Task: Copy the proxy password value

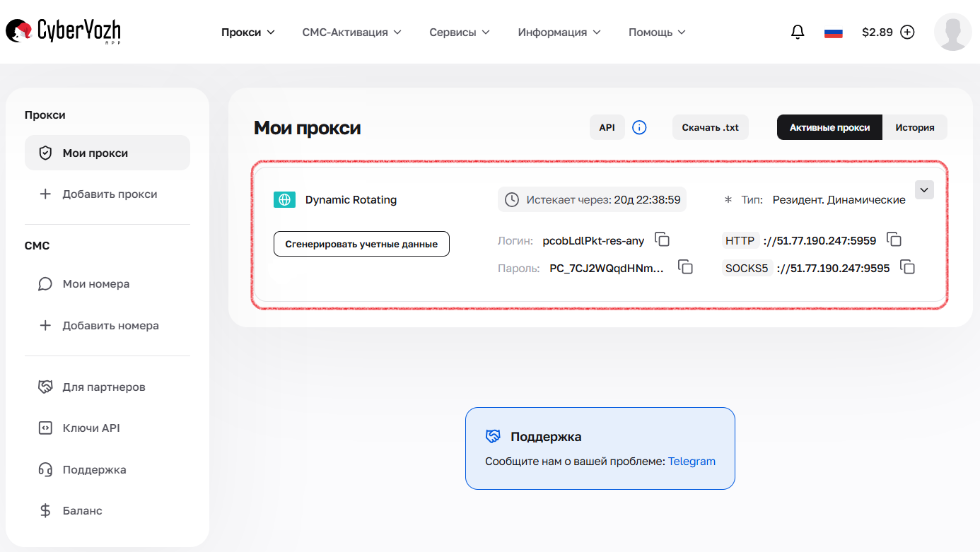Action: (685, 267)
